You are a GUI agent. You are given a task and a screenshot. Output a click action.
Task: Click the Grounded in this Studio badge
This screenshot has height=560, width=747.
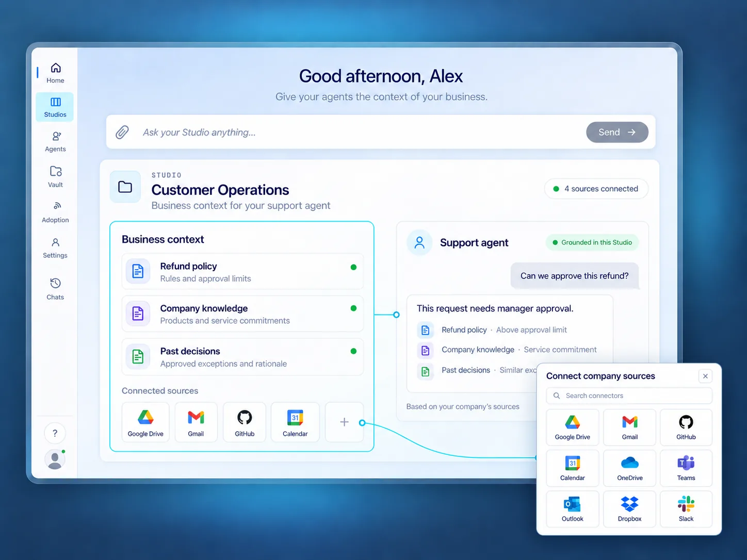click(592, 242)
